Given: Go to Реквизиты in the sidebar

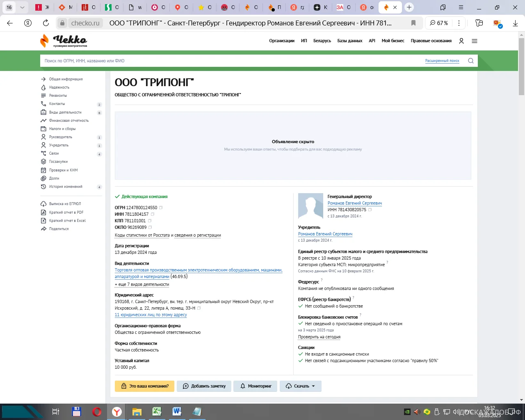Looking at the screenshot, I should pyautogui.click(x=58, y=96).
